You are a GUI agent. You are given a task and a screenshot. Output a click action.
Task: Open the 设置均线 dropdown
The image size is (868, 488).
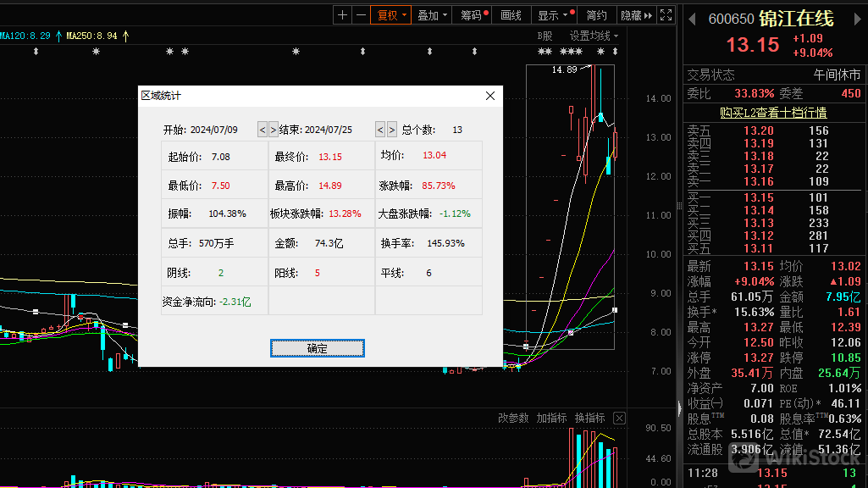click(594, 36)
